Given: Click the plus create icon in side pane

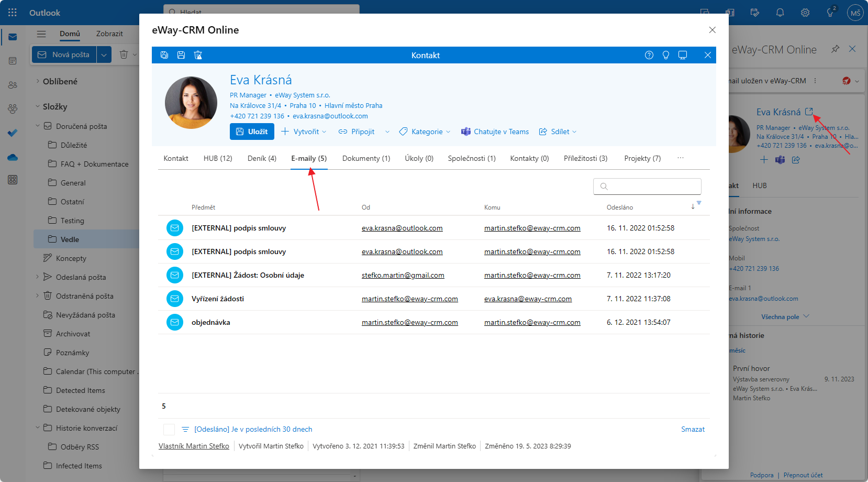Looking at the screenshot, I should tap(764, 160).
